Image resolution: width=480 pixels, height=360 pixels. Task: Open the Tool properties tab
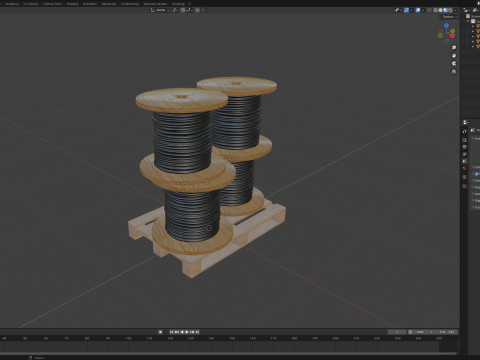tap(464, 131)
